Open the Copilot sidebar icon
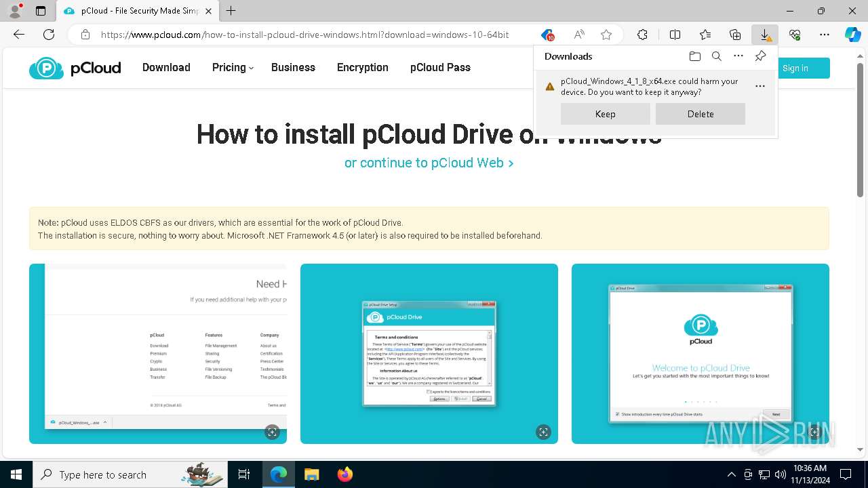Screen dimensions: 868x488 [x=853, y=35]
